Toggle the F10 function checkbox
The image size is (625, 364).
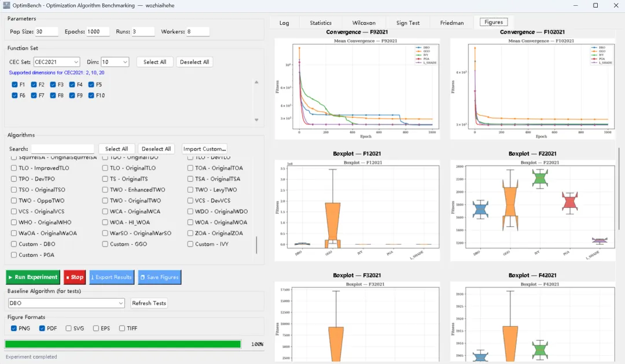click(x=91, y=95)
